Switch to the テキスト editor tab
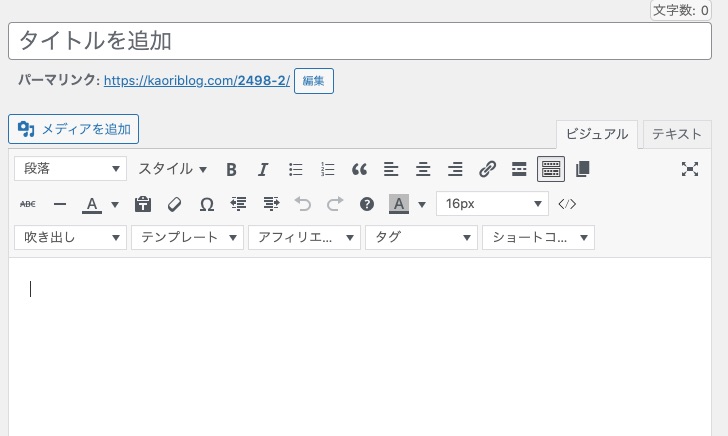The width and height of the screenshot is (728, 436). pyautogui.click(x=676, y=134)
